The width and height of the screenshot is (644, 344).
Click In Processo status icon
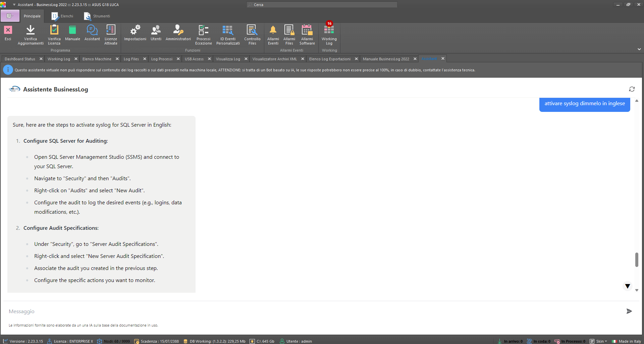click(557, 341)
